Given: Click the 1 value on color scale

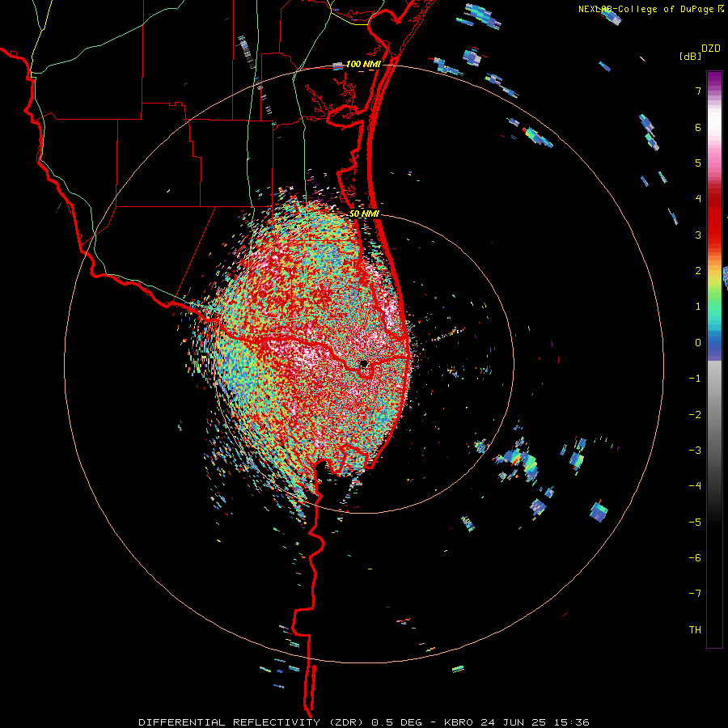Looking at the screenshot, I should (698, 307).
